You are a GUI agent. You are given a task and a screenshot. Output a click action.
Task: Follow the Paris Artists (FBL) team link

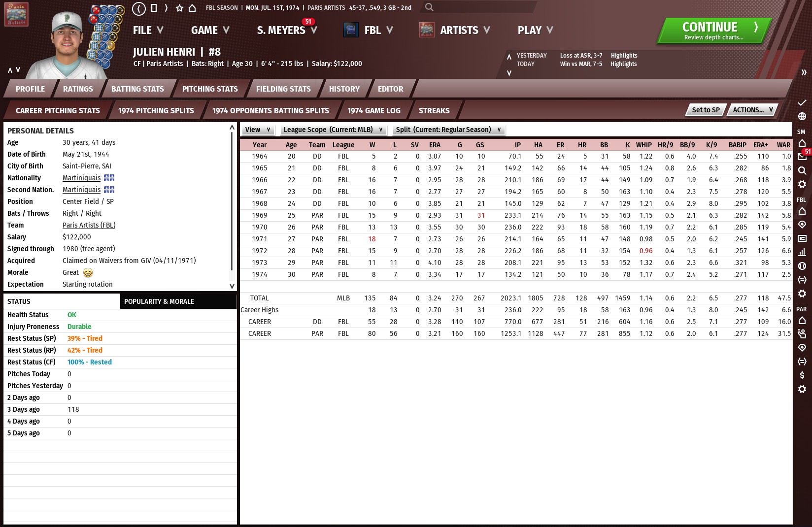(89, 225)
